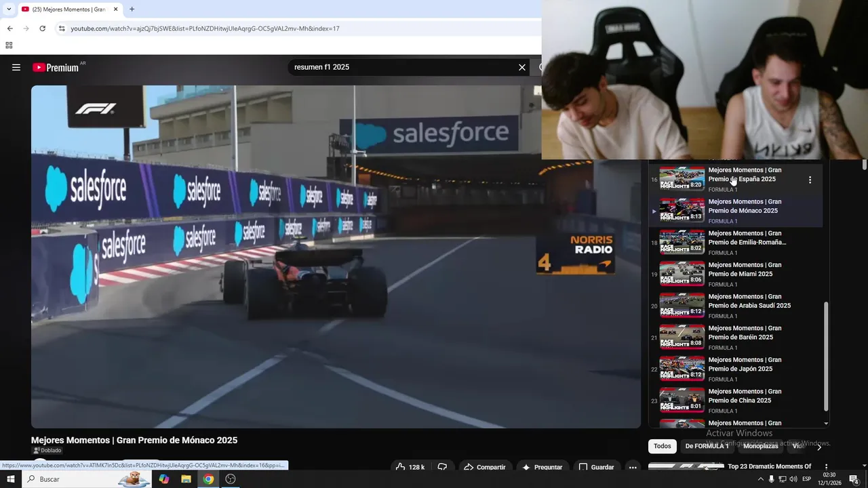Select currently playing Gran Premio de Mónaco item
Viewport: 868px width, 488px height.
pos(736,211)
